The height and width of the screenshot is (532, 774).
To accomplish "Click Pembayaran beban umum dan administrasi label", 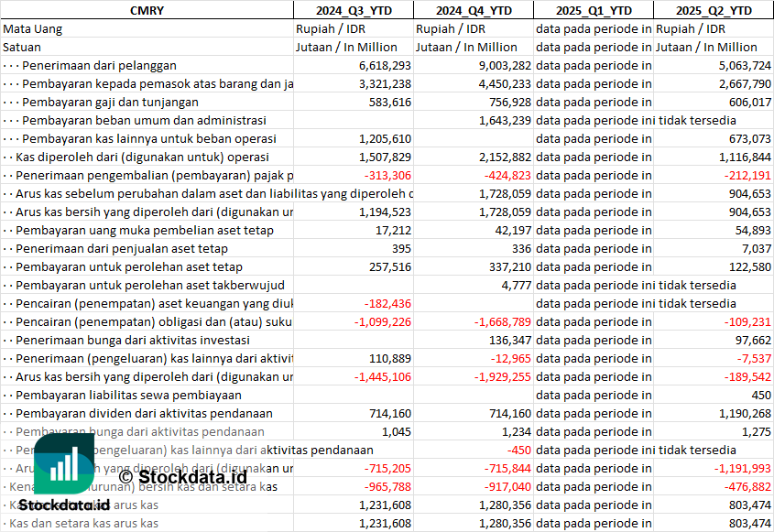I will (x=144, y=121).
